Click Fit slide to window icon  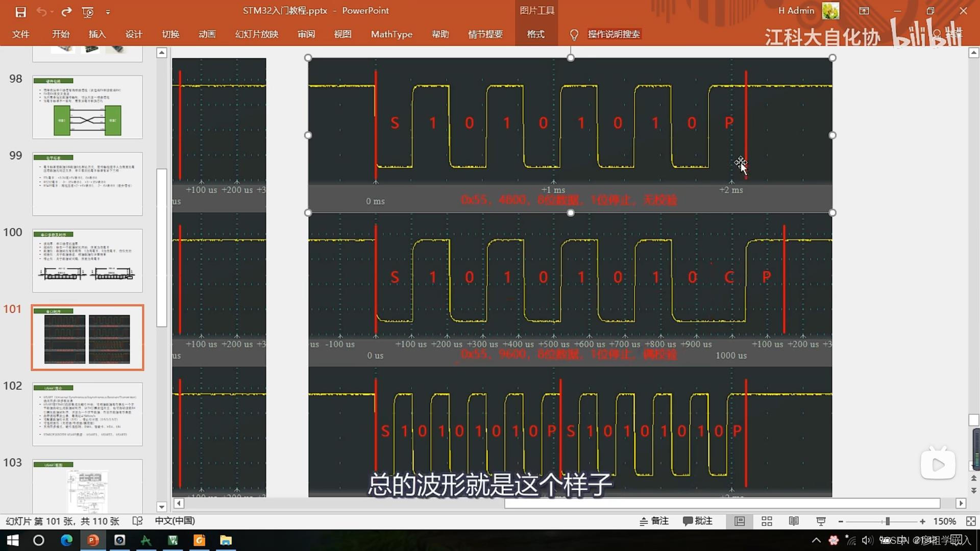[970, 521]
